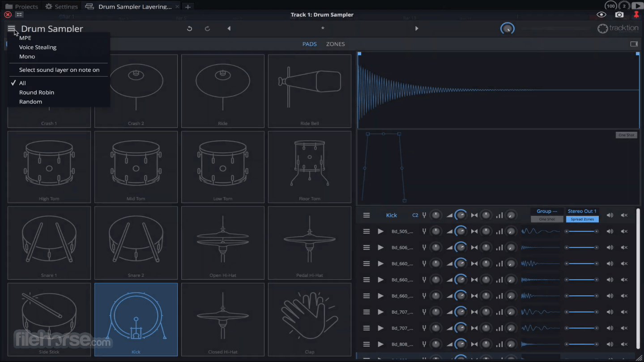Click the red pin icon
The image size is (644, 362).
(x=636, y=15)
